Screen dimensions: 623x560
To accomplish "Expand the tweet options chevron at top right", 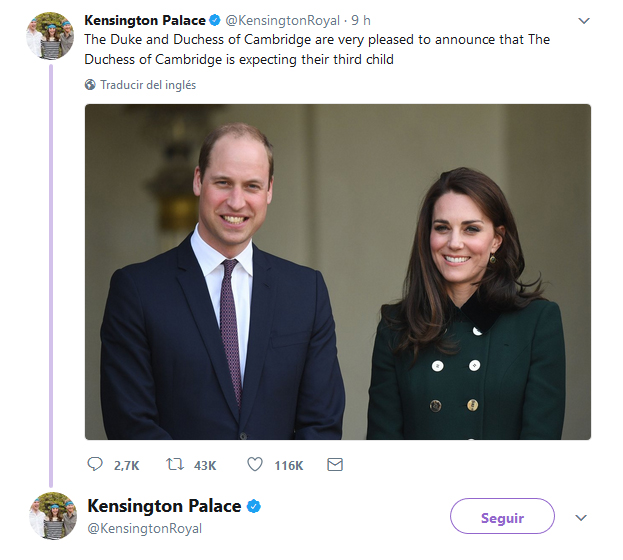I will [x=584, y=21].
